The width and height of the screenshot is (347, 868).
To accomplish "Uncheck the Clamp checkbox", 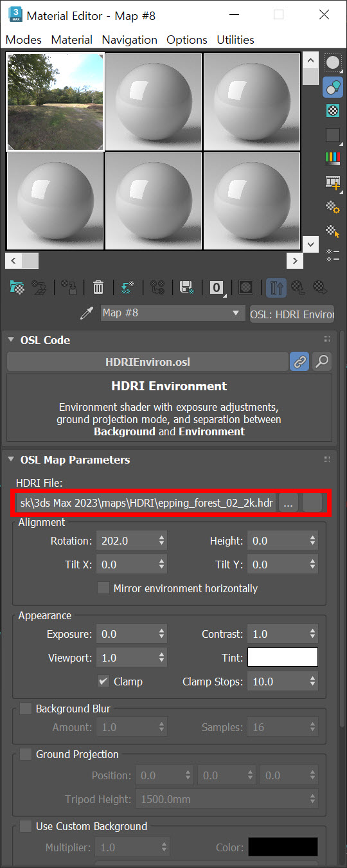I will (103, 681).
